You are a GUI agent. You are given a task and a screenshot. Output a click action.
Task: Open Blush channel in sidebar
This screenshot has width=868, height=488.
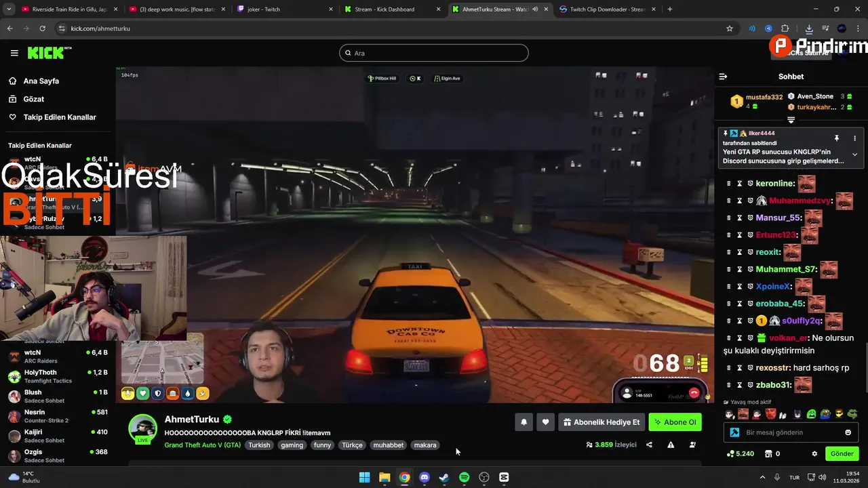click(x=58, y=396)
